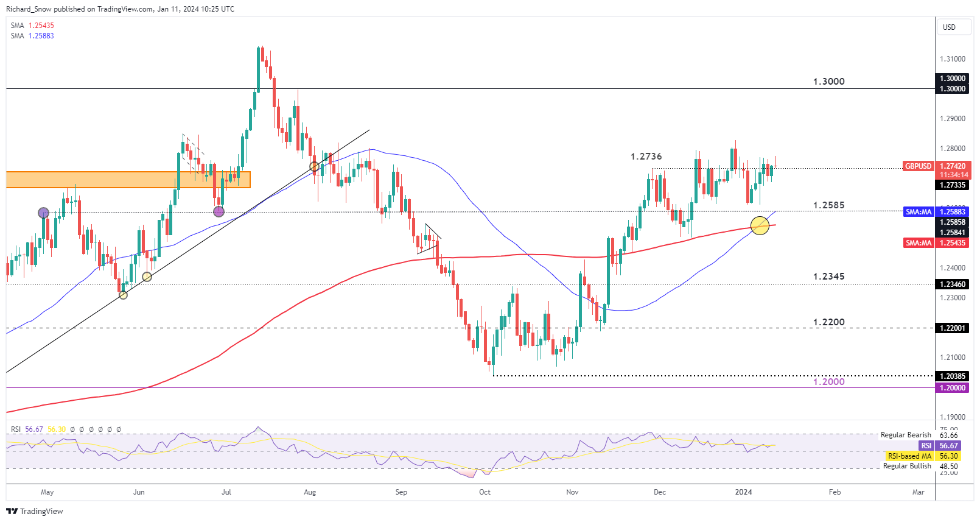Screen dimensions: 980x522
Task: Select the 1.20385 price axis label
Action: 951,376
